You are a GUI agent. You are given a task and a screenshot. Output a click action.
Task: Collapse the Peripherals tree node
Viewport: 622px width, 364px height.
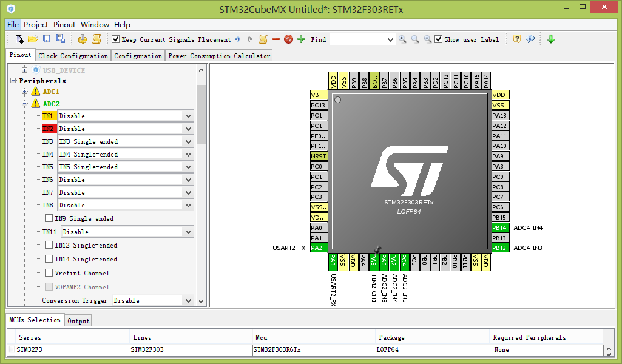click(13, 81)
